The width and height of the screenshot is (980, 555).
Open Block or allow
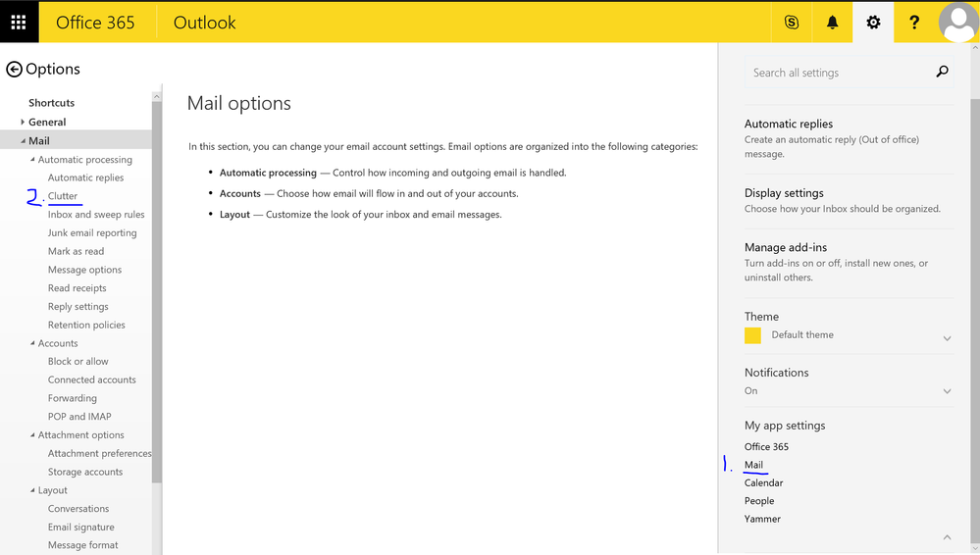pyautogui.click(x=78, y=361)
